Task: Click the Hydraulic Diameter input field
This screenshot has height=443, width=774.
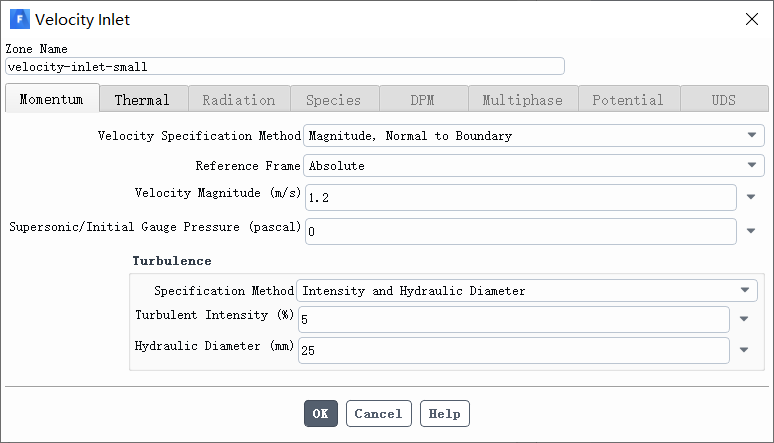Action: click(513, 351)
